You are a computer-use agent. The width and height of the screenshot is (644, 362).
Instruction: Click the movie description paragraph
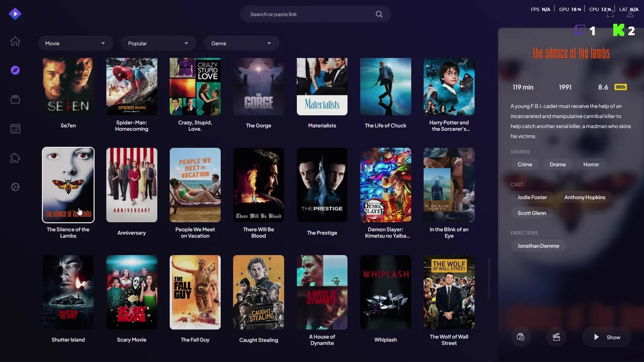(x=571, y=121)
